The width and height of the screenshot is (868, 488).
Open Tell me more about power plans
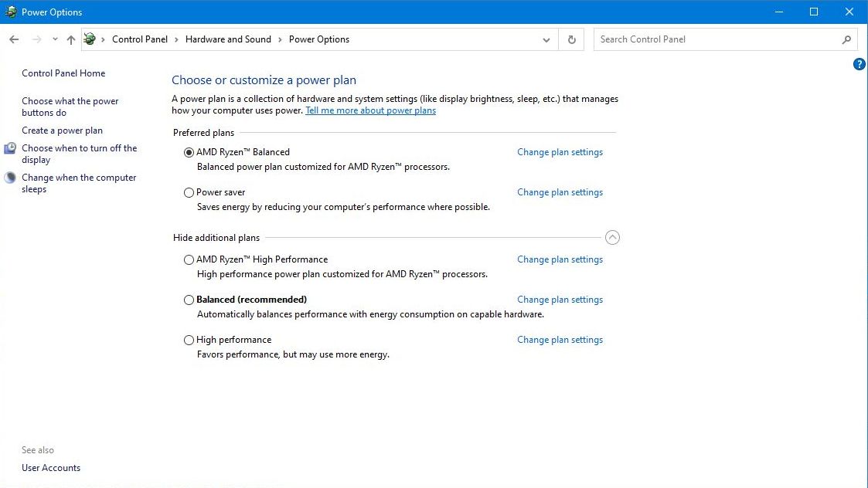click(x=370, y=110)
